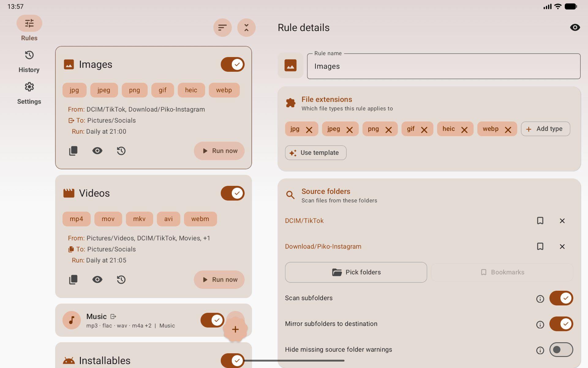The height and width of the screenshot is (368, 588).
Task: Collapse all rule cards
Action: 246,28
